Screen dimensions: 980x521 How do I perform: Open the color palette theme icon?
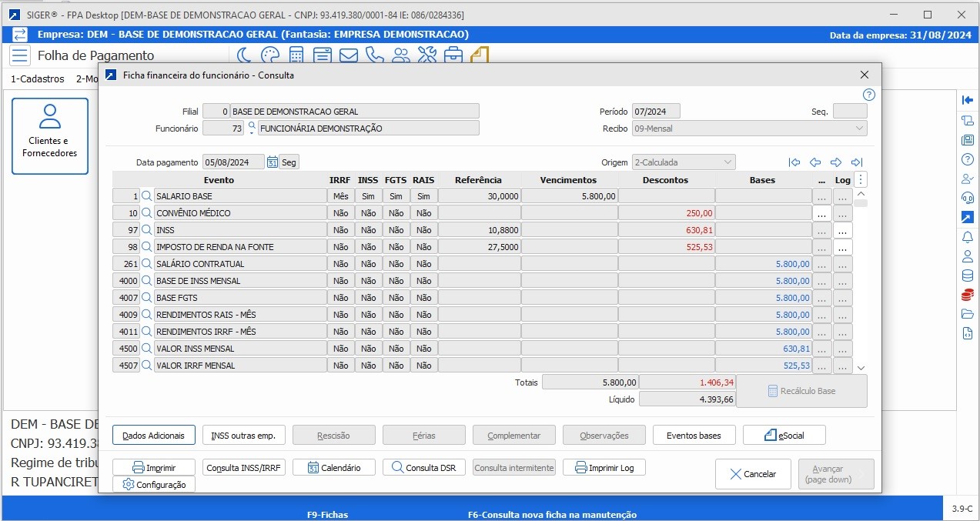270,55
